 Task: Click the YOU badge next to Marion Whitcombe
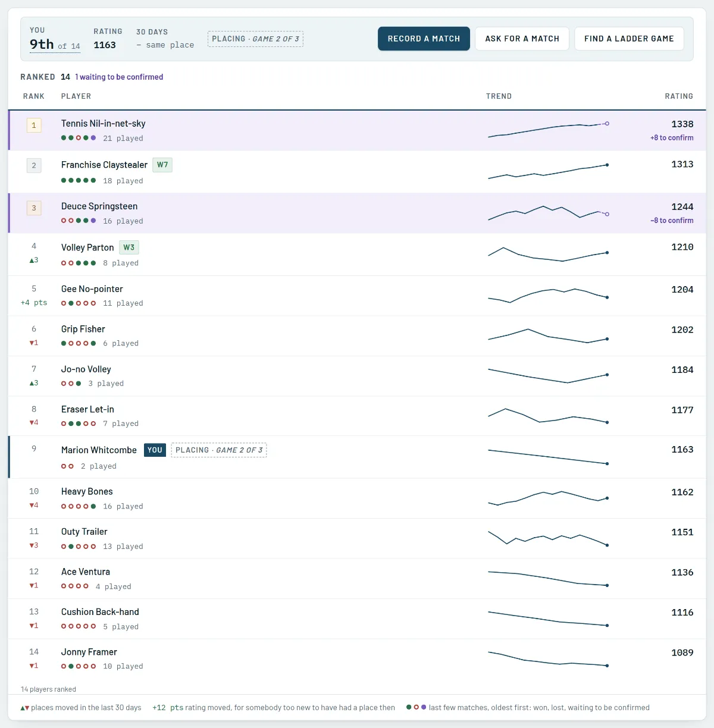155,450
